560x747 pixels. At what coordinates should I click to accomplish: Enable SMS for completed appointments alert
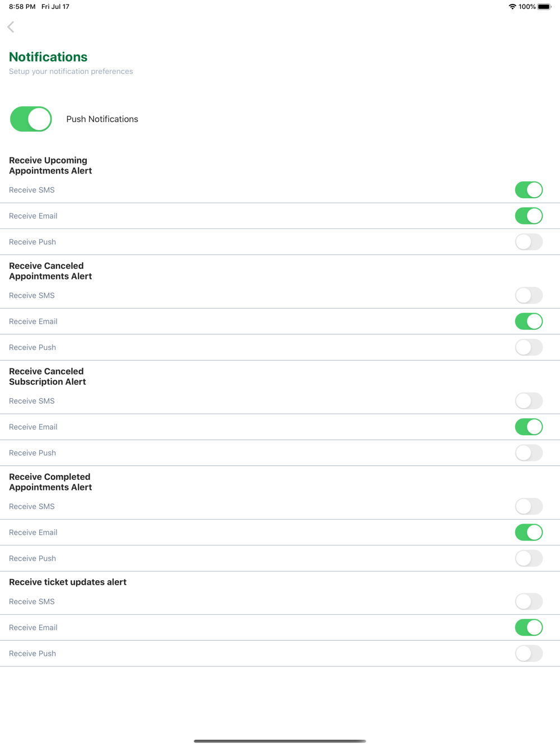(x=529, y=506)
